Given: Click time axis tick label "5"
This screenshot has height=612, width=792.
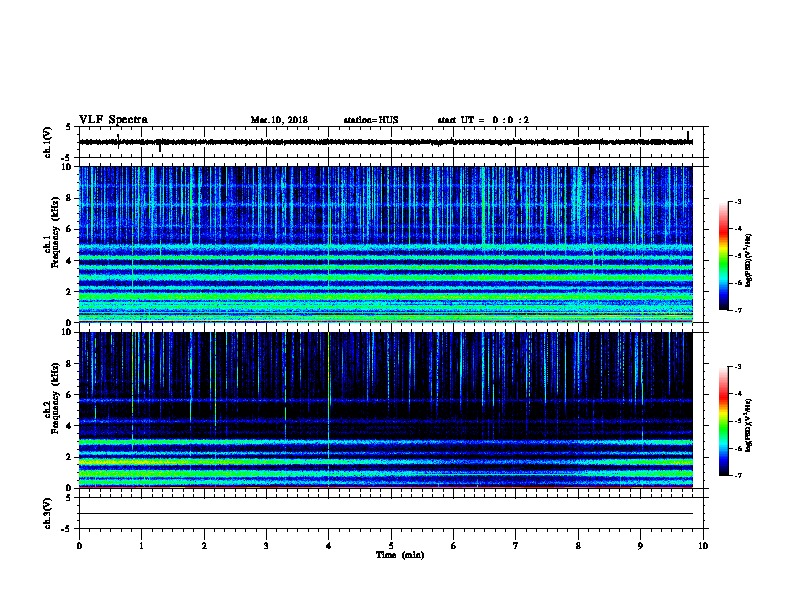Looking at the screenshot, I should 391,546.
